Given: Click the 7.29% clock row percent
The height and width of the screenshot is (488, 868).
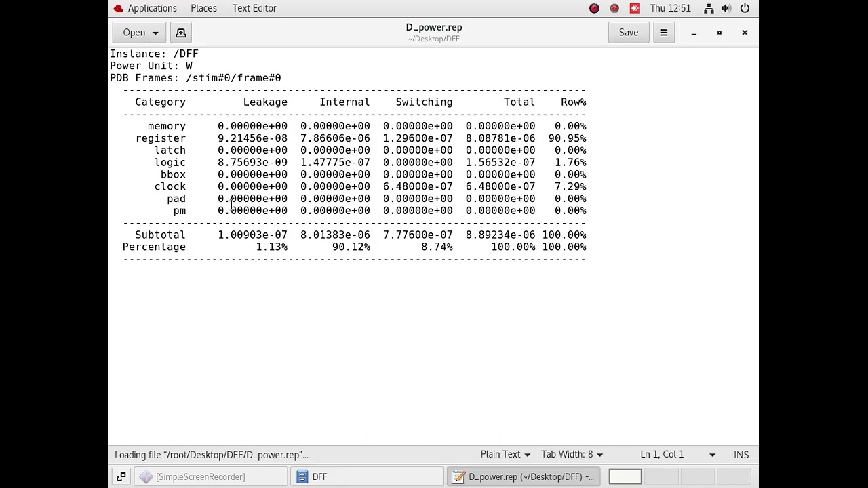Looking at the screenshot, I should pyautogui.click(x=570, y=187).
